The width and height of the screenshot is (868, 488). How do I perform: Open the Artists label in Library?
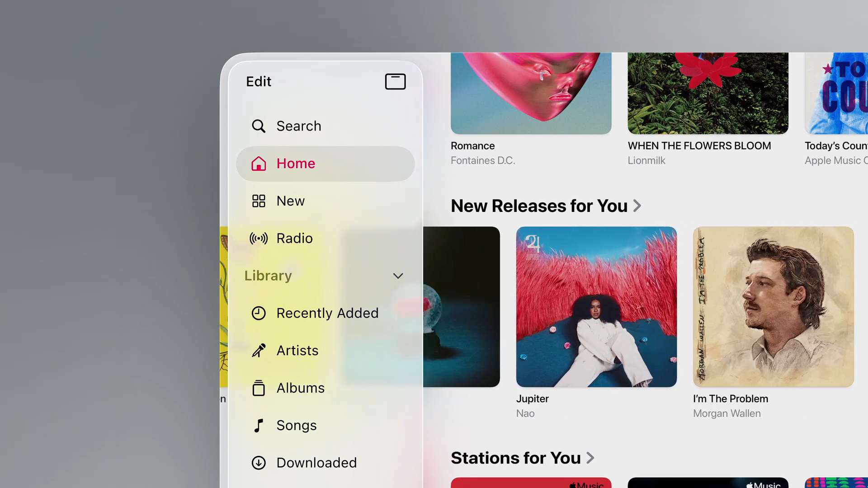[x=297, y=351]
